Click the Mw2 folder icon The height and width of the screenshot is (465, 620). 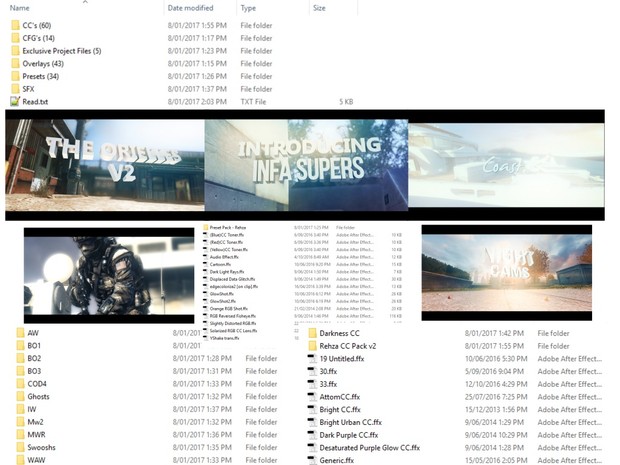[20, 422]
